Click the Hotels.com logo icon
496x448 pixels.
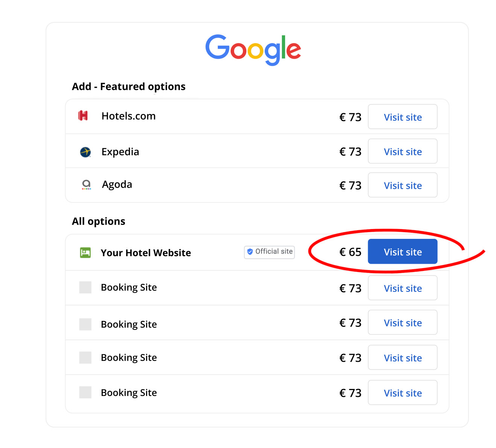pyautogui.click(x=83, y=116)
